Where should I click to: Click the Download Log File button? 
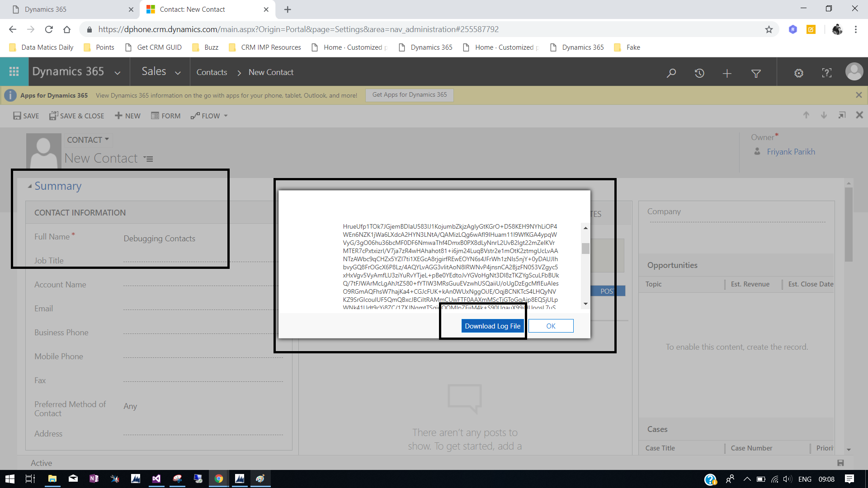(x=492, y=326)
